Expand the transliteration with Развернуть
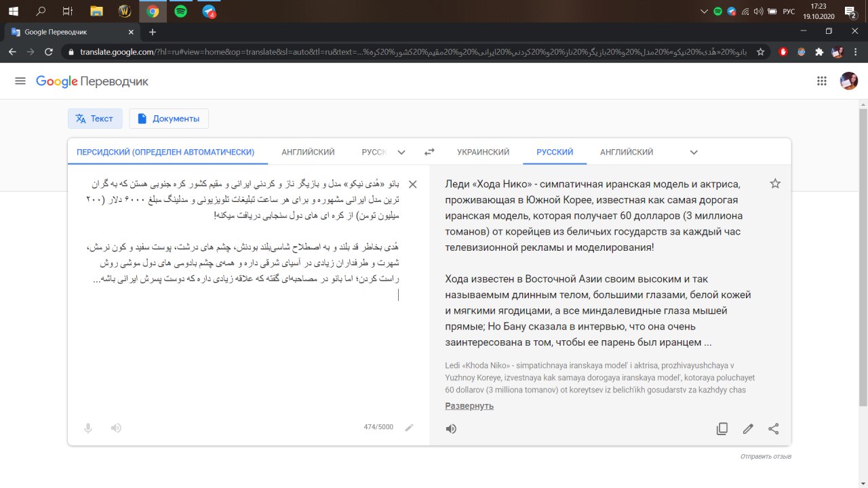 pyautogui.click(x=469, y=406)
